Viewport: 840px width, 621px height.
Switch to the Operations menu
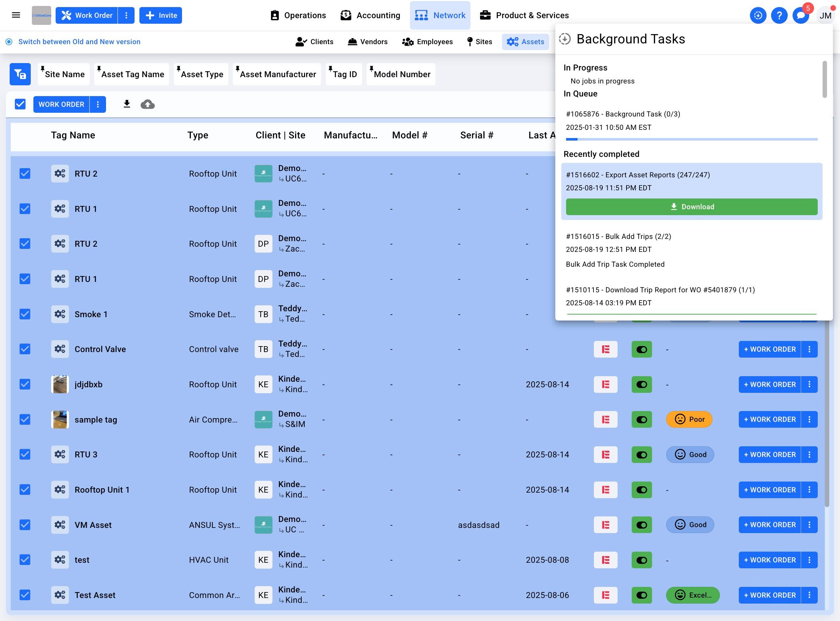[x=298, y=16]
